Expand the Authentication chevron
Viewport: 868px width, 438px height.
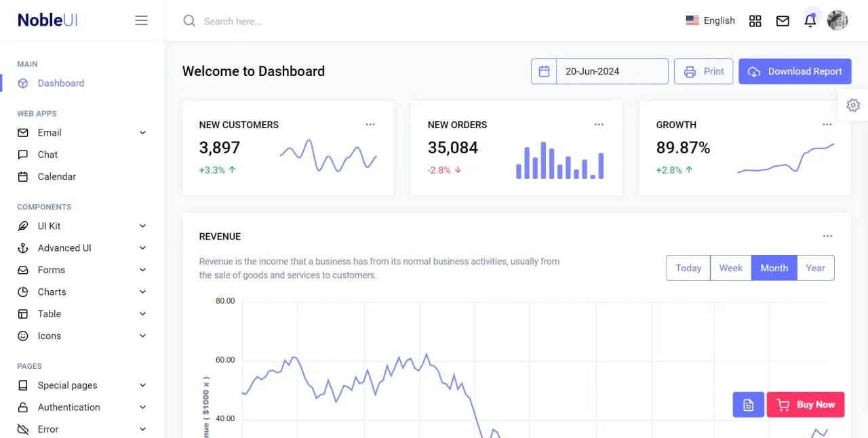tap(142, 407)
